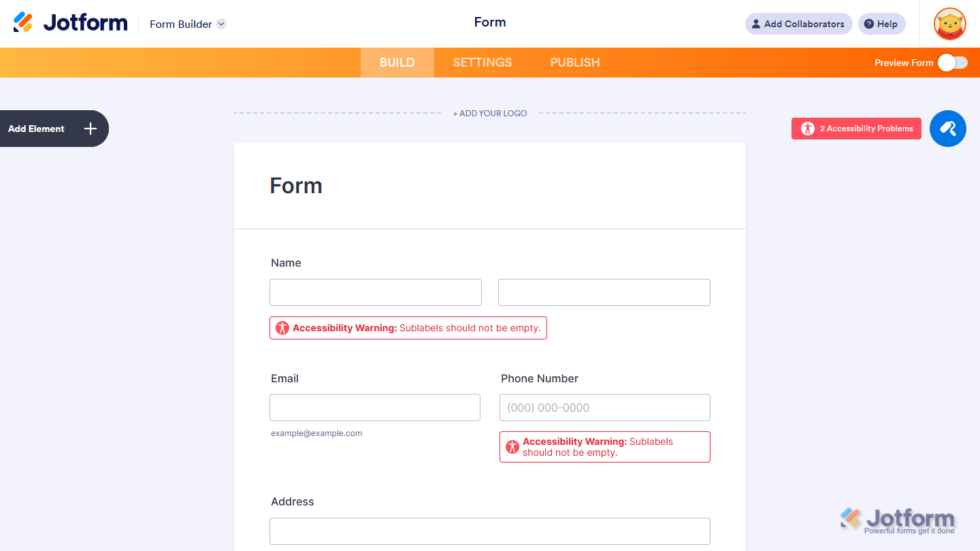Click the 2 Accessibility Problems badge
The image size is (980, 551).
click(856, 129)
